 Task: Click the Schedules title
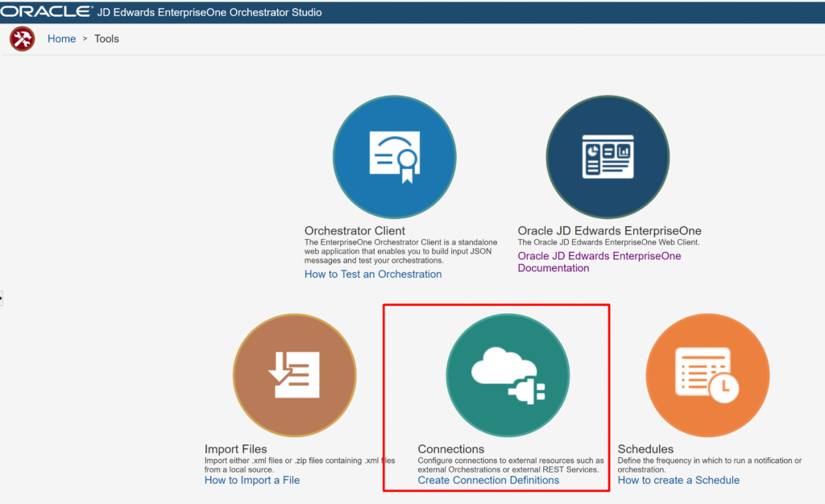click(x=645, y=448)
